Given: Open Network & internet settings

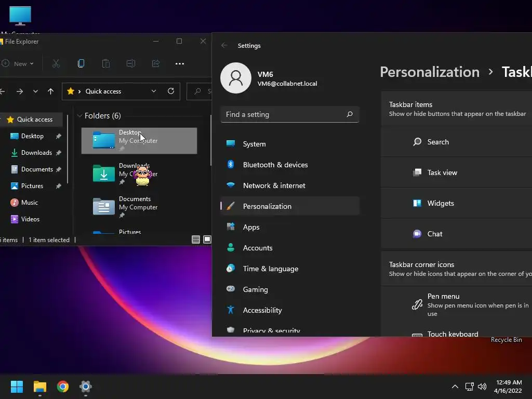Looking at the screenshot, I should pos(290,185).
